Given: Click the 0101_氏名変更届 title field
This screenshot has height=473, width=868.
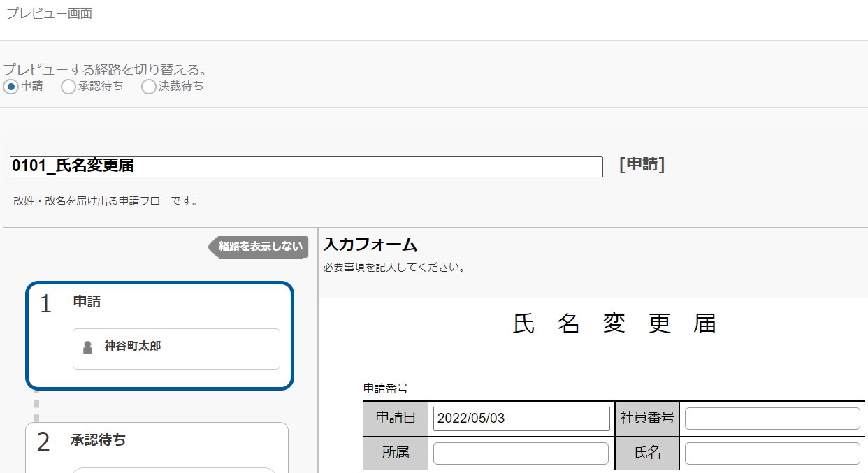Looking at the screenshot, I should 306,166.
